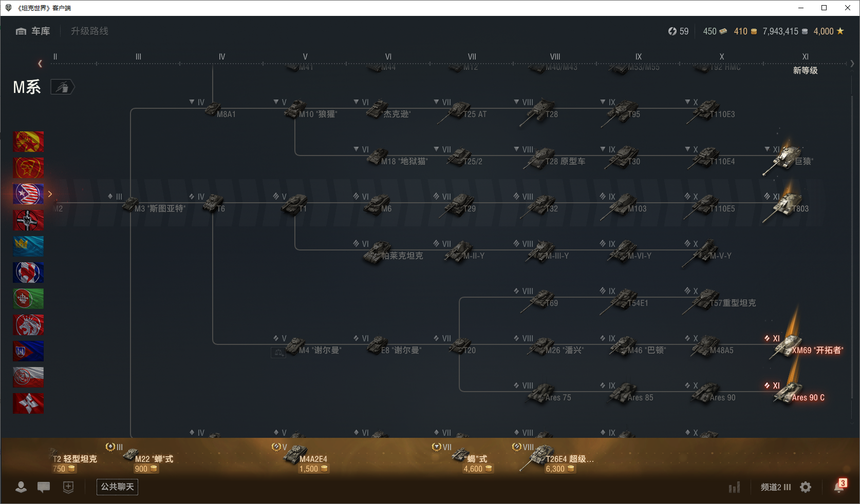Open the 公共聊天 public chat
860x504 pixels.
(117, 487)
